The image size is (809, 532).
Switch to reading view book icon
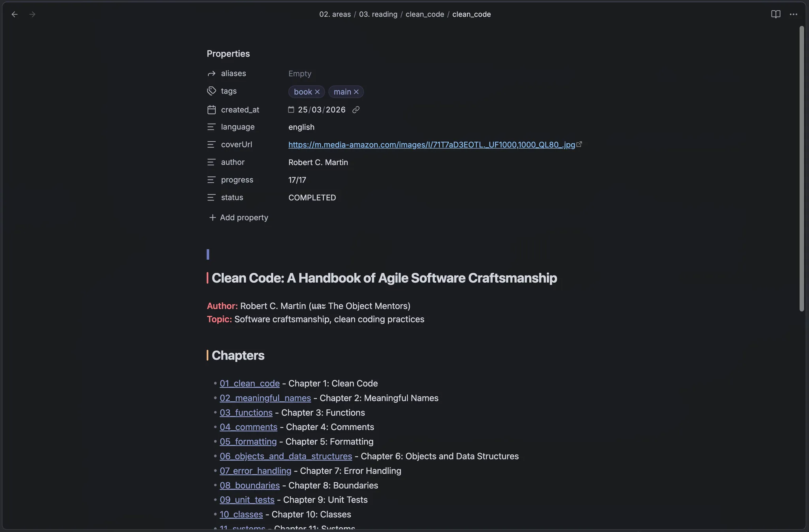775,15
